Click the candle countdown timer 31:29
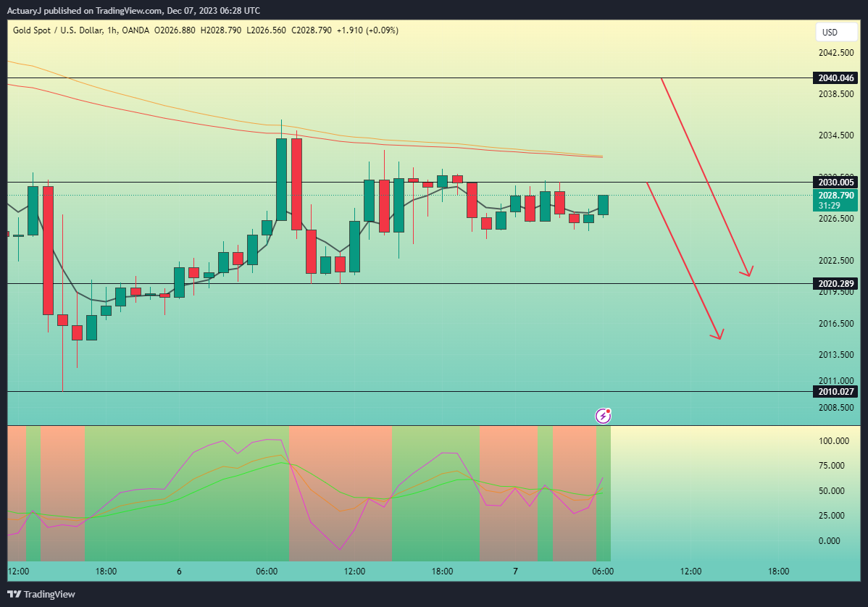Image resolution: width=868 pixels, height=607 pixels. (830, 206)
